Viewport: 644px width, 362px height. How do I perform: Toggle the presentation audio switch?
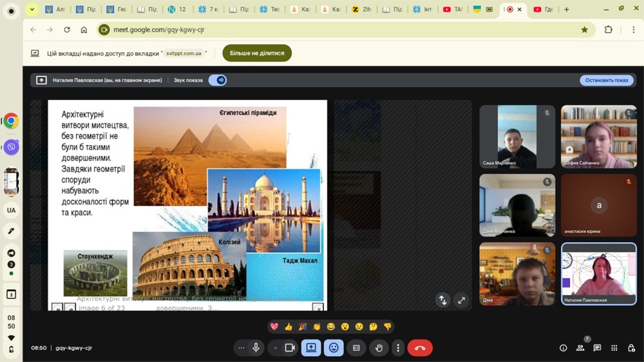[218, 81]
